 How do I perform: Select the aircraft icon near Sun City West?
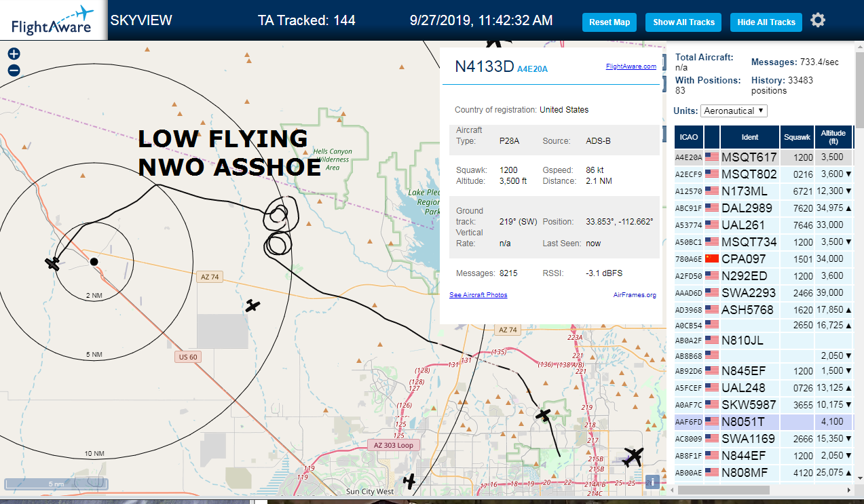tap(409, 481)
